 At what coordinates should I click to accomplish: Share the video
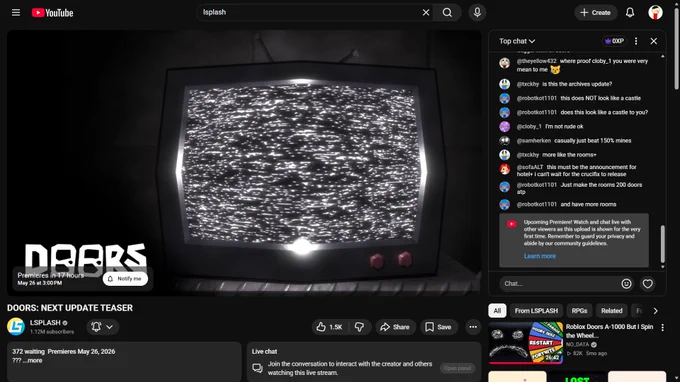coord(395,327)
